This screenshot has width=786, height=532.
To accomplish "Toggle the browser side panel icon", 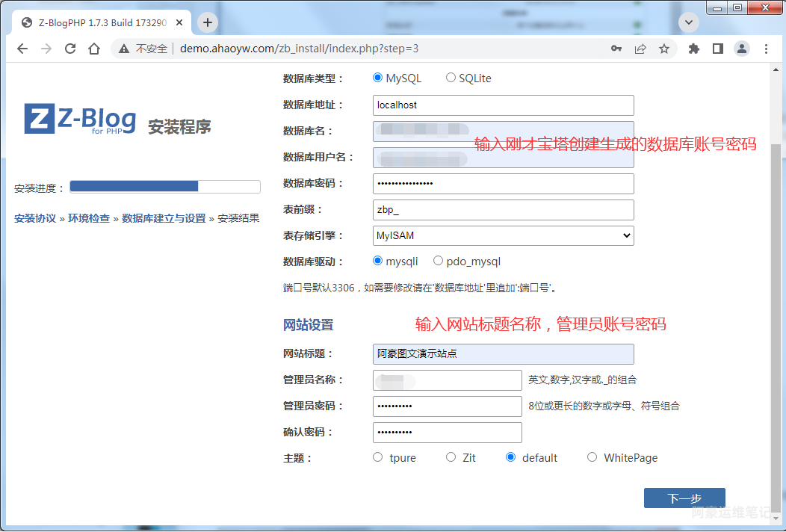I will pos(718,49).
